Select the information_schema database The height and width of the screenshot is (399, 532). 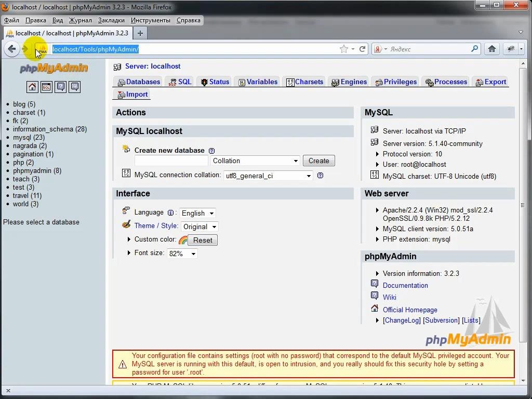tap(50, 129)
